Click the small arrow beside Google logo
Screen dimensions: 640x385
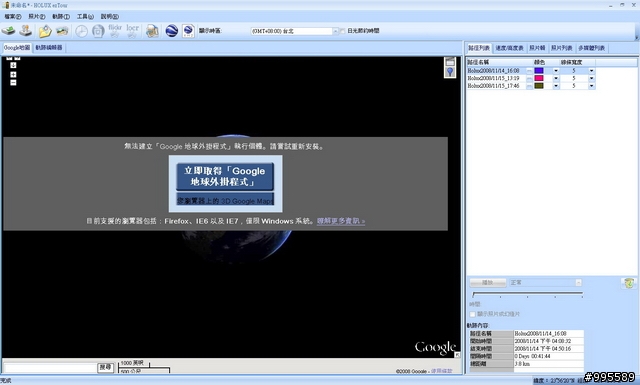point(457,355)
